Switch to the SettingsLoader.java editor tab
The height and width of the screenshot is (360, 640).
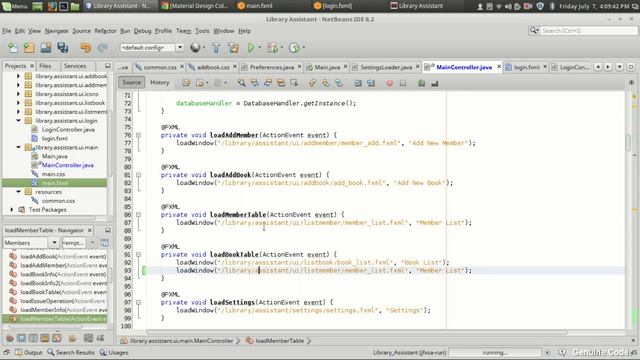click(x=386, y=67)
